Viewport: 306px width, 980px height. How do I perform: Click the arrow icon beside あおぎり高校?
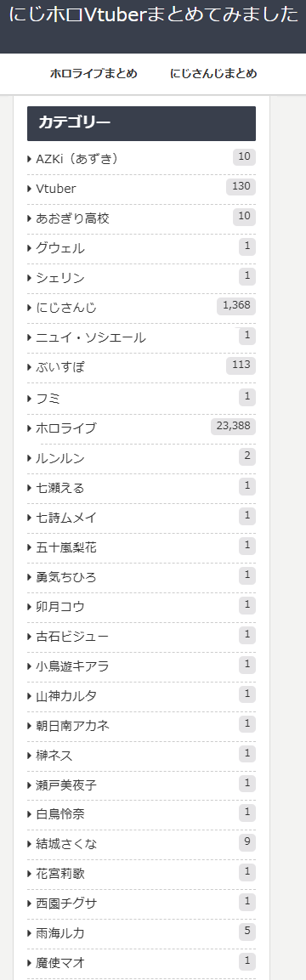tap(30, 218)
